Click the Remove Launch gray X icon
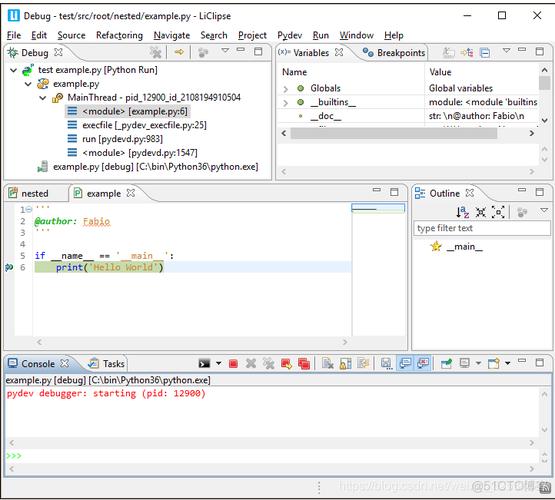Image resolution: width=555 pixels, height=500 pixels. (251, 363)
